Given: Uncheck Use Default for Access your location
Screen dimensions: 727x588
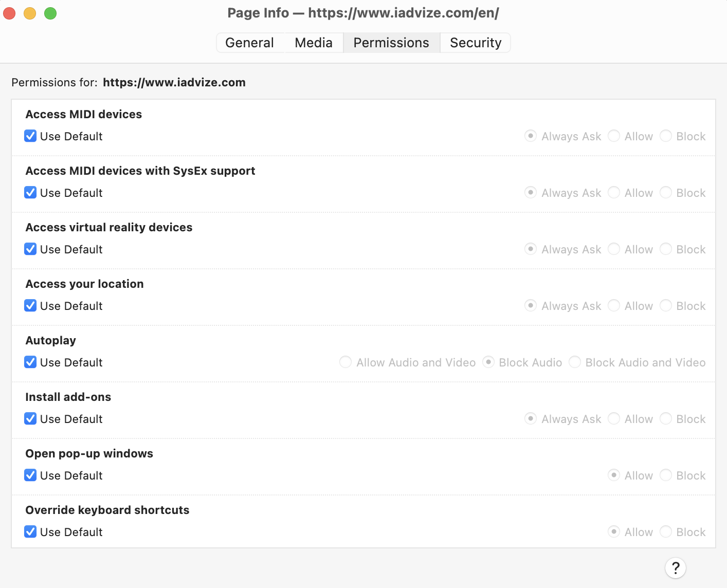Looking at the screenshot, I should (x=30, y=305).
